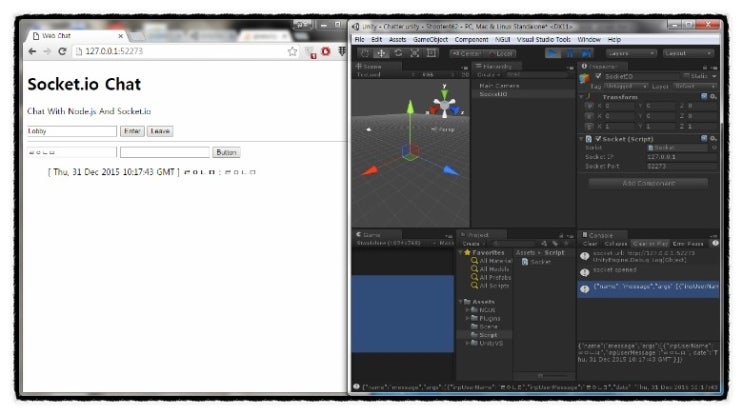Click the browser Back arrow
This screenshot has width=743, height=415.
tap(32, 51)
